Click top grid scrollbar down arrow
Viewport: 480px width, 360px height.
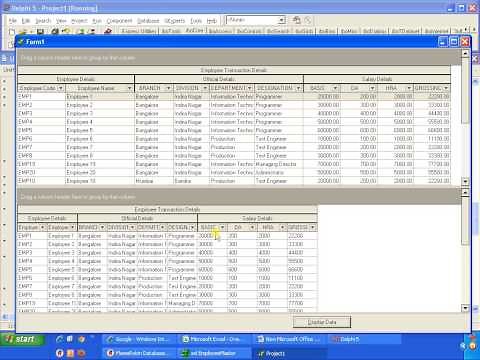pyautogui.click(x=465, y=181)
